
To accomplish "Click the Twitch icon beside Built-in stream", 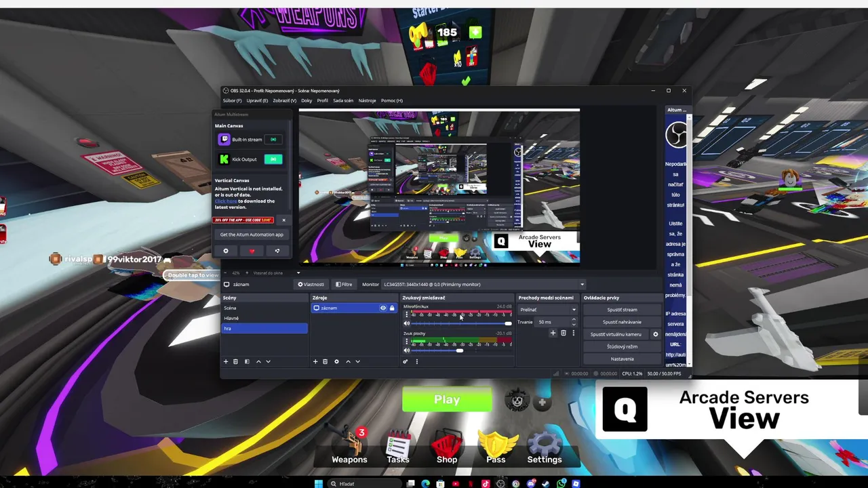I will (224, 140).
